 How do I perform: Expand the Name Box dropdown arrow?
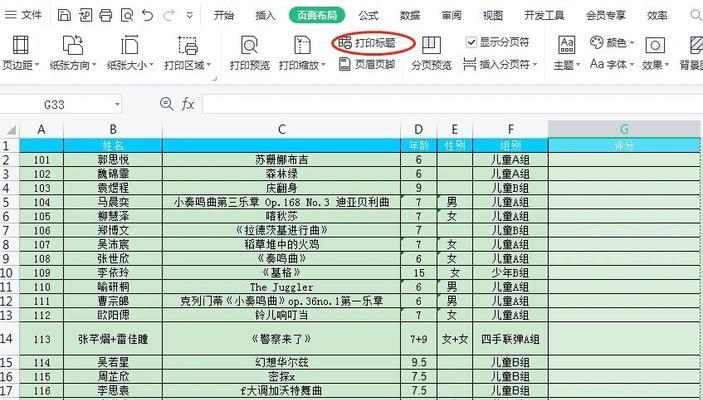(x=117, y=105)
